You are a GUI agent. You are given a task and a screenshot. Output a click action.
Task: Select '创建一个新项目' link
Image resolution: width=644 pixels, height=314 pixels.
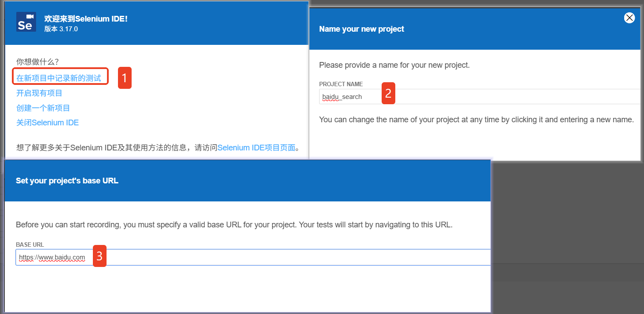click(43, 108)
